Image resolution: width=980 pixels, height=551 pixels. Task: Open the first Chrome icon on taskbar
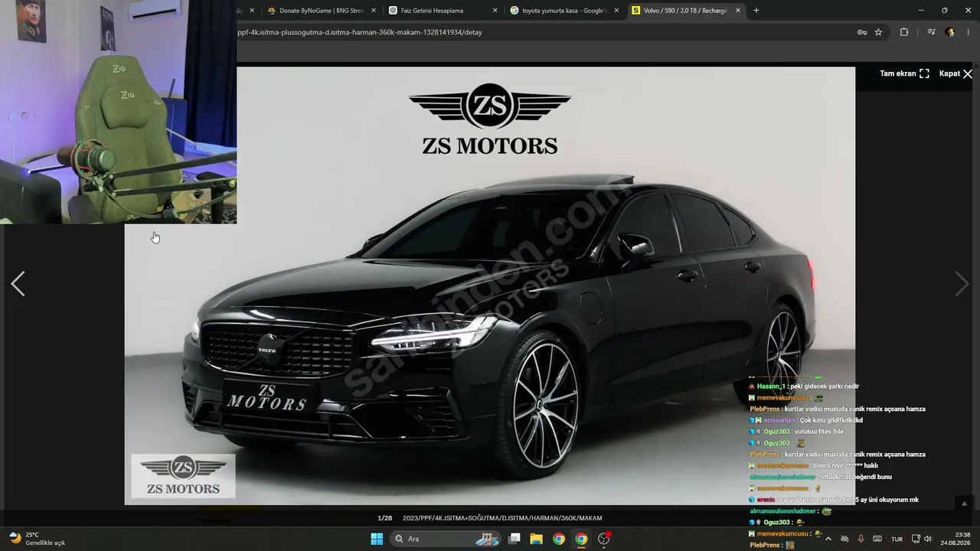click(559, 539)
